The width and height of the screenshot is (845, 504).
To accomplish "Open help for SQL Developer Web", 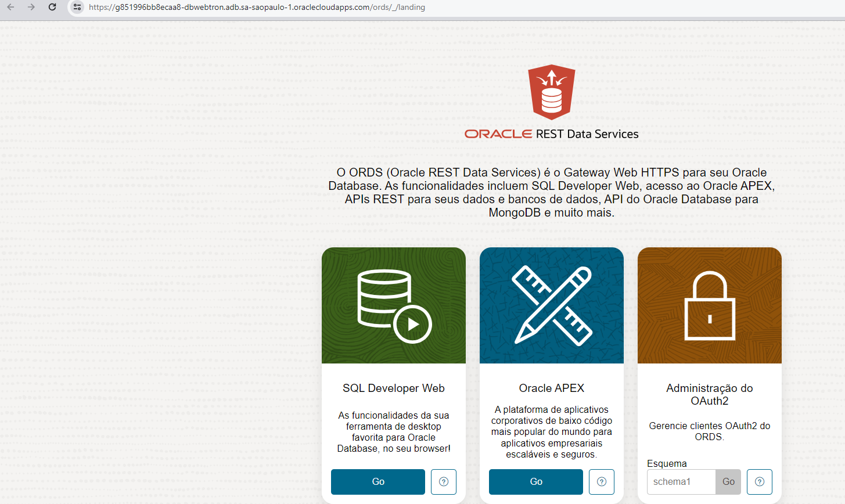I will [444, 482].
